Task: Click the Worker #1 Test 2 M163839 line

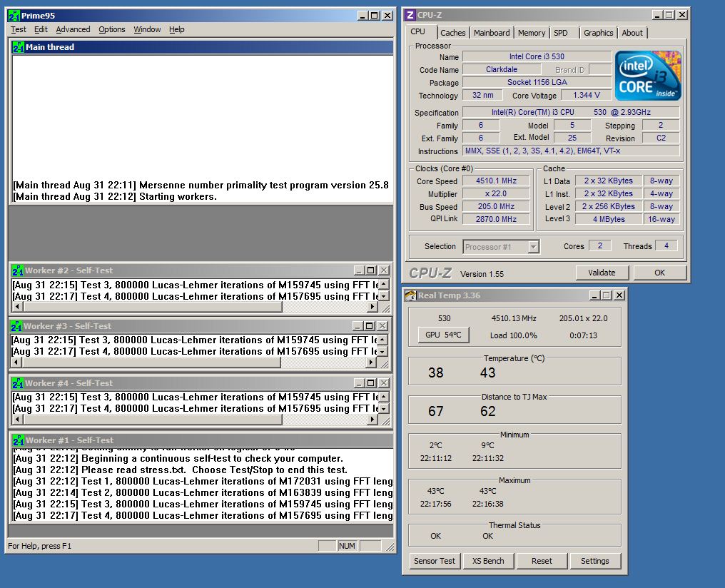Action: click(203, 493)
